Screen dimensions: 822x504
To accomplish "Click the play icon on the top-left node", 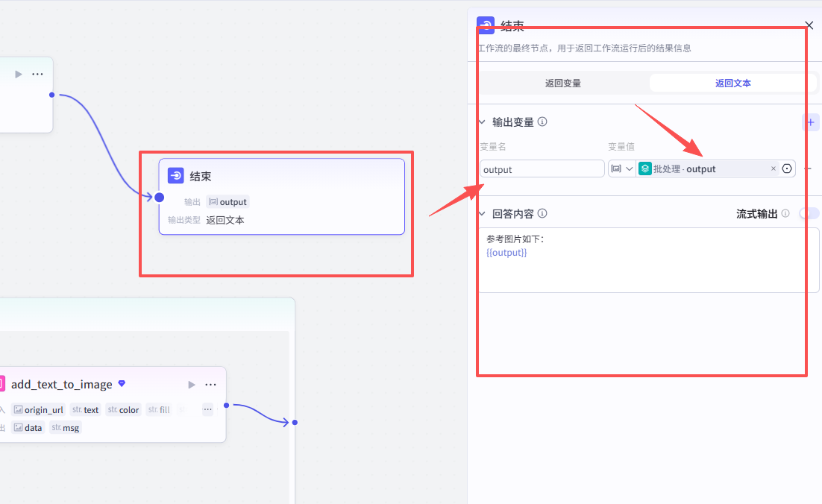I will pos(19,74).
